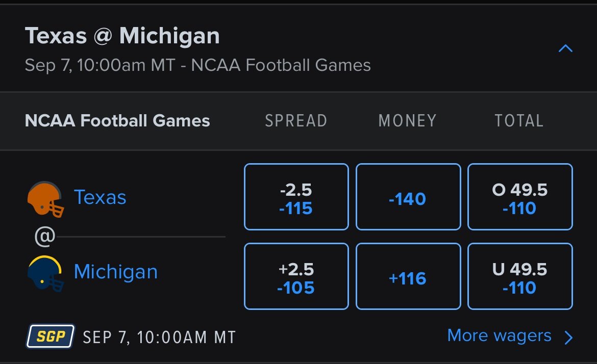Click the orange Texas helmet icon
Screen dimensions: 597x364
[x=46, y=199]
